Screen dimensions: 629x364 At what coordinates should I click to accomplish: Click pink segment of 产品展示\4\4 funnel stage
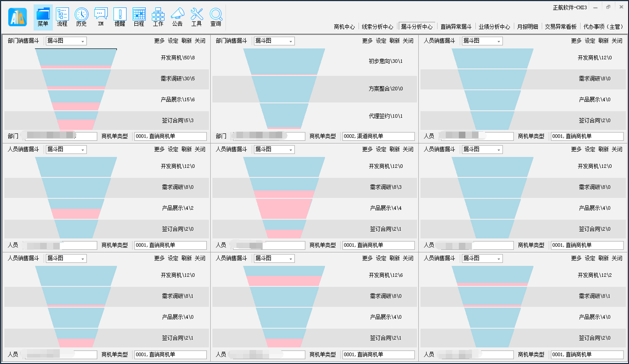[284, 209]
